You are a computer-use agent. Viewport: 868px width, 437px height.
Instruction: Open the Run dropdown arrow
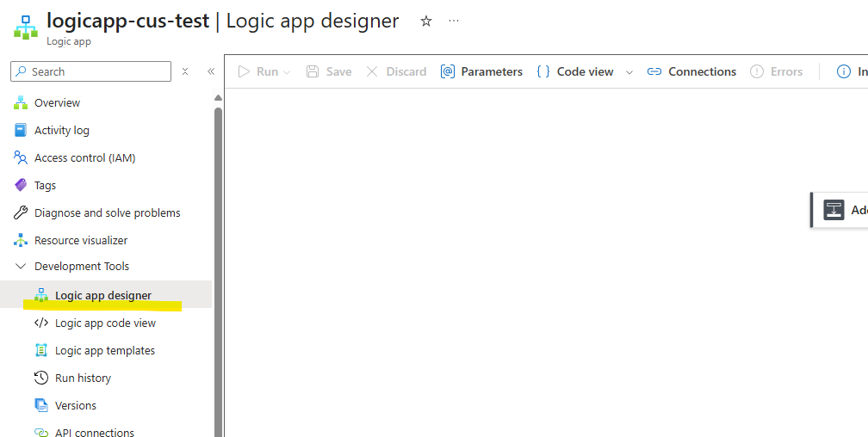287,72
